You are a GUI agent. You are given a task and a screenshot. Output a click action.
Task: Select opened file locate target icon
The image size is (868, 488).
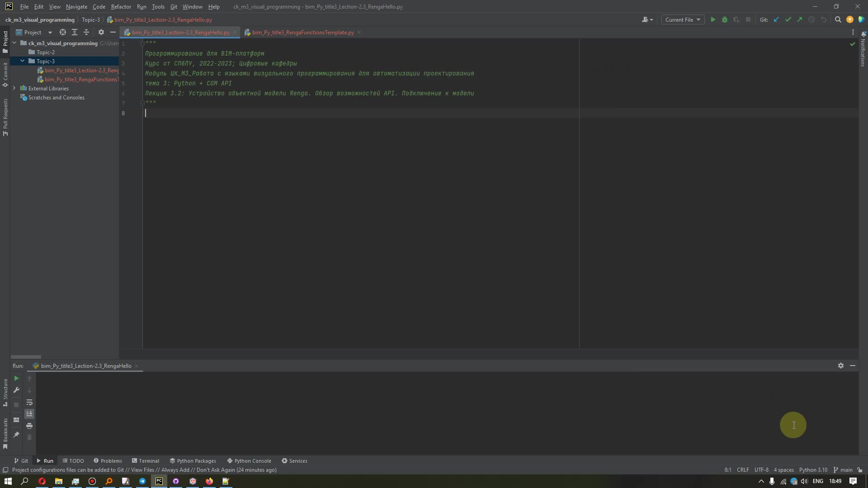pyautogui.click(x=63, y=32)
